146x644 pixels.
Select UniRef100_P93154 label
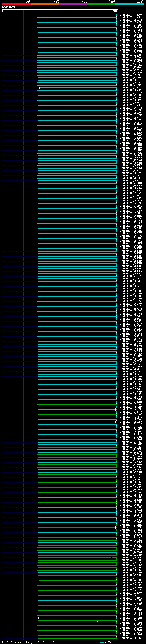[x=131, y=72]
